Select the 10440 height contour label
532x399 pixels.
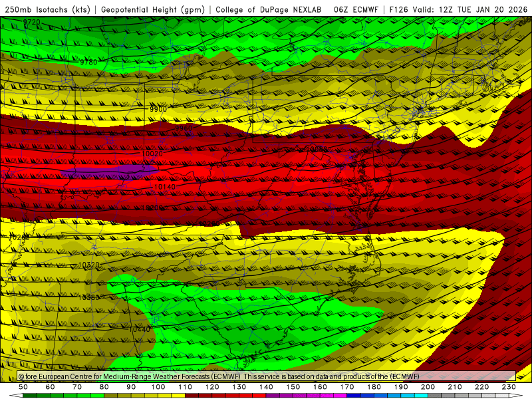point(140,329)
